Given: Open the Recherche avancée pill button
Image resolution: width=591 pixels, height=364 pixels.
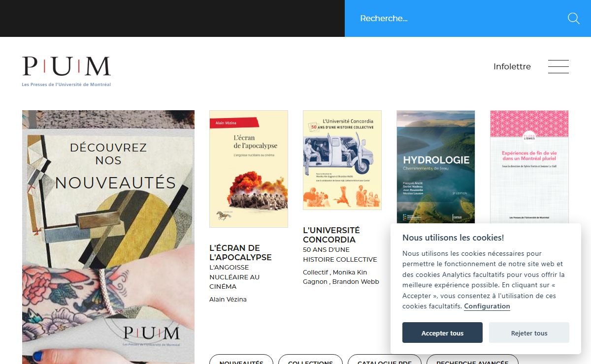Looking at the screenshot, I should tap(472, 360).
